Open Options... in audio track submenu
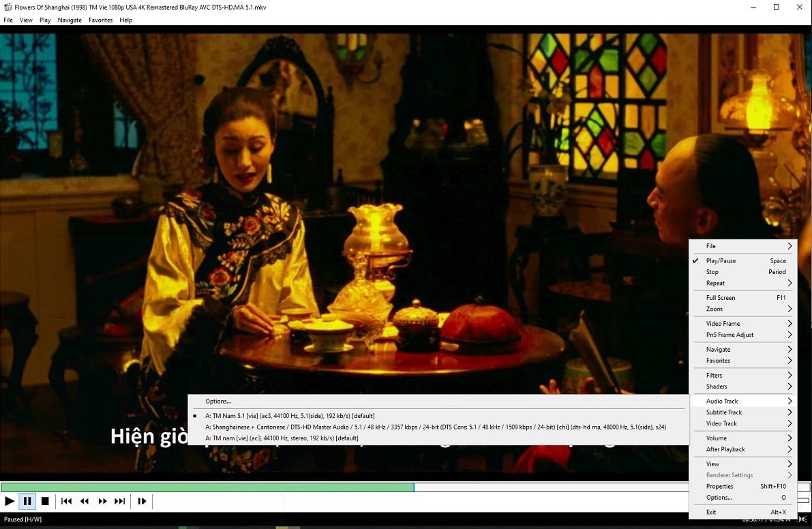The height and width of the screenshot is (529, 812). pyautogui.click(x=438, y=401)
